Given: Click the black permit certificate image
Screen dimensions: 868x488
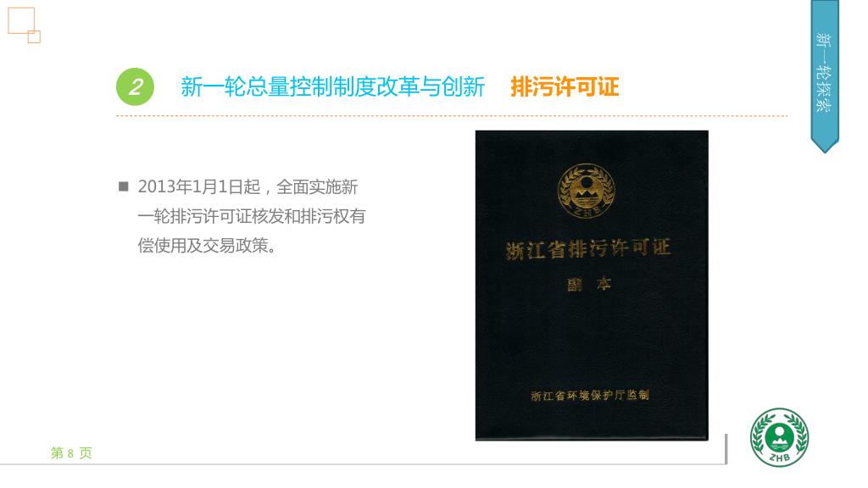Looking at the screenshot, I should (x=592, y=286).
